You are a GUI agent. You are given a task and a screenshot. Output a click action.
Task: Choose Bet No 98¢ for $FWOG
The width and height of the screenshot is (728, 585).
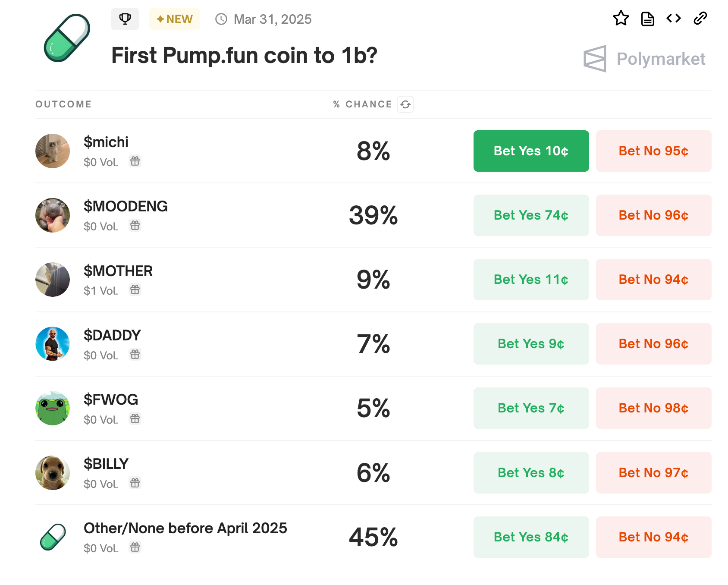(653, 408)
